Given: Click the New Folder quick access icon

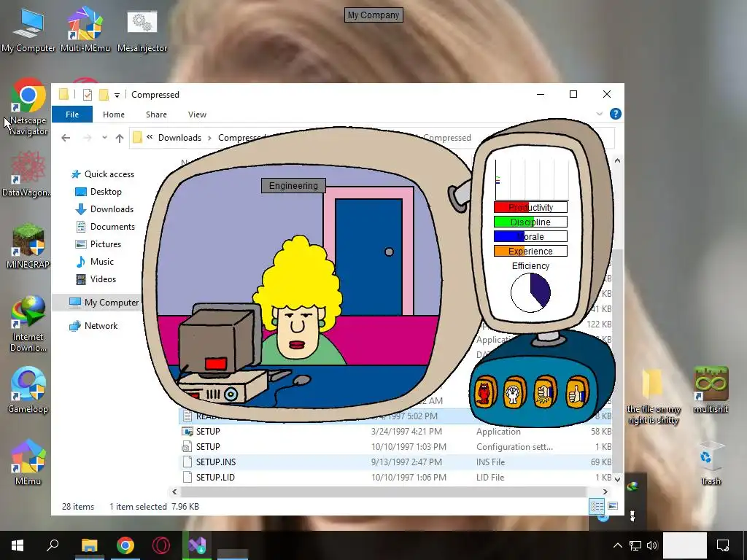Looking at the screenshot, I should click(104, 94).
